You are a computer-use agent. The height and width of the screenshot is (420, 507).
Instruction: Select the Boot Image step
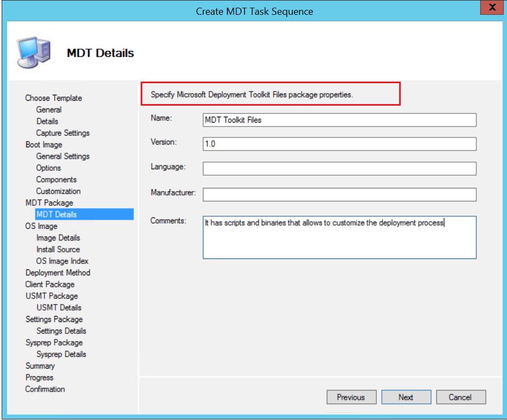click(44, 145)
